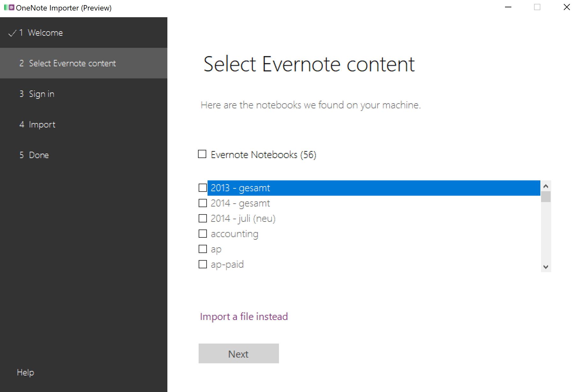Click the Next button
Screen dimensions: 578x392
(239, 353)
